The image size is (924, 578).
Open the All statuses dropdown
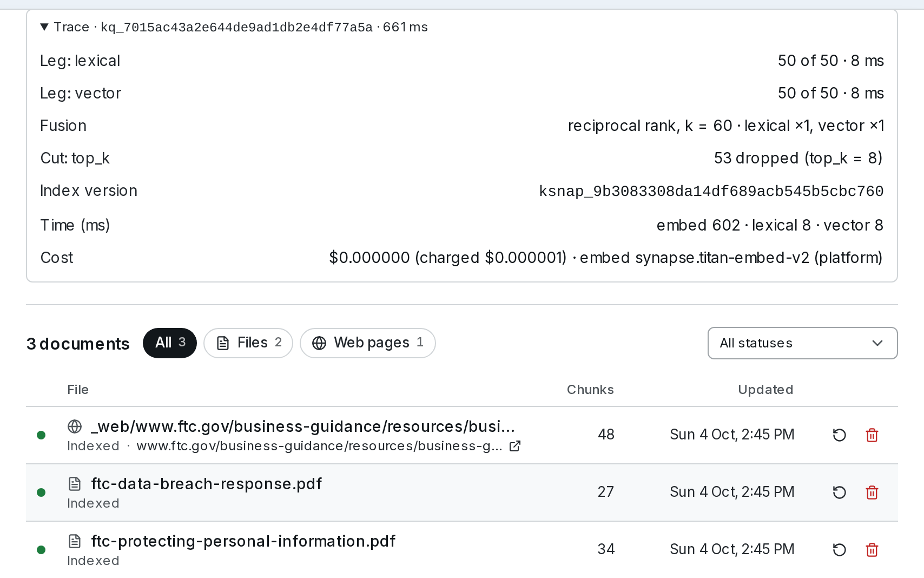click(802, 343)
